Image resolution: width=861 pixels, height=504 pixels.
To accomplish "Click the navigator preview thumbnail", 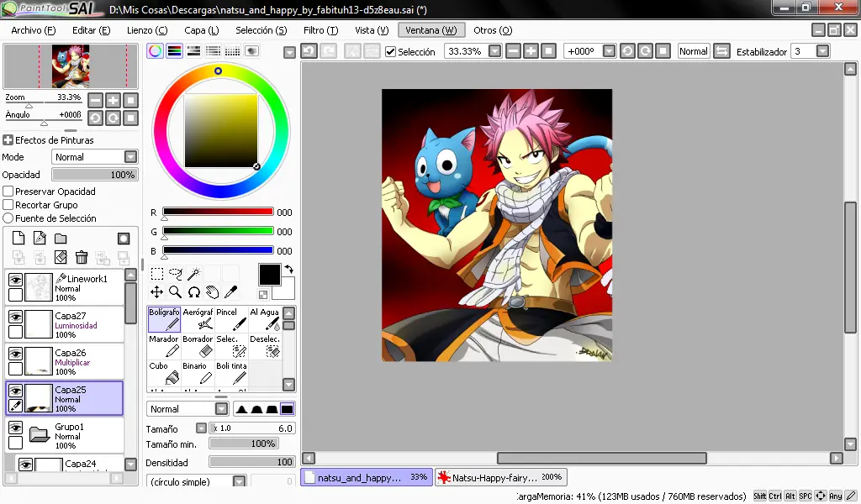I will [71, 66].
